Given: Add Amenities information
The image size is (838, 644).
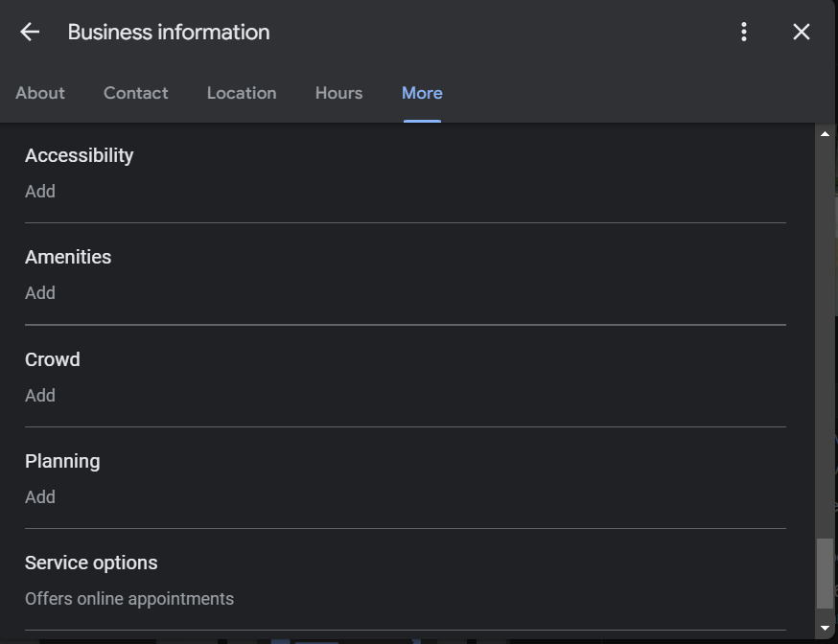Looking at the screenshot, I should 39,293.
